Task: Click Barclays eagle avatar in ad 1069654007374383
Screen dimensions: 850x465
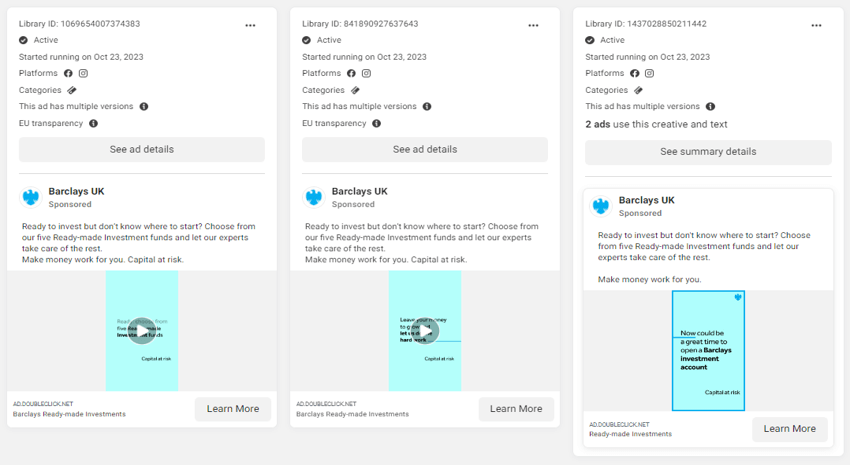Action: click(x=31, y=197)
